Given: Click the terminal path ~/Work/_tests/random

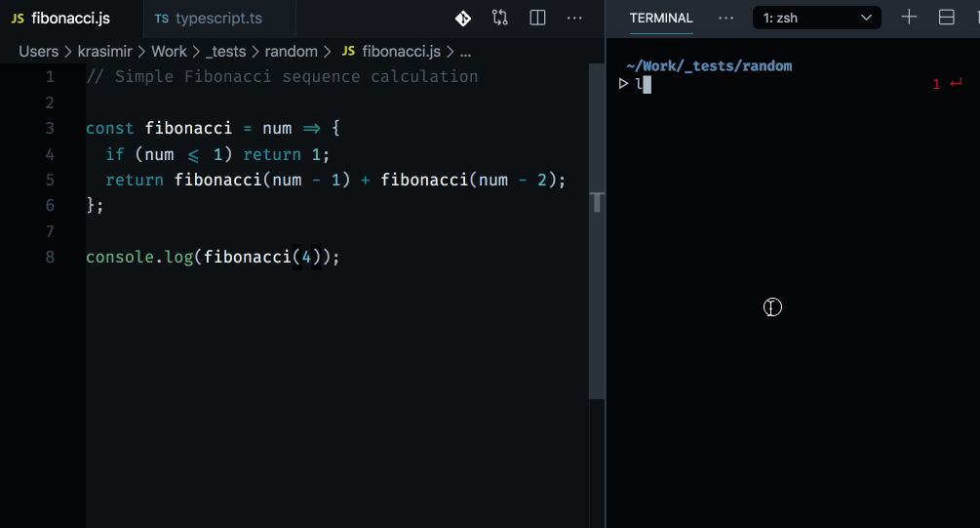Looking at the screenshot, I should coord(709,65).
